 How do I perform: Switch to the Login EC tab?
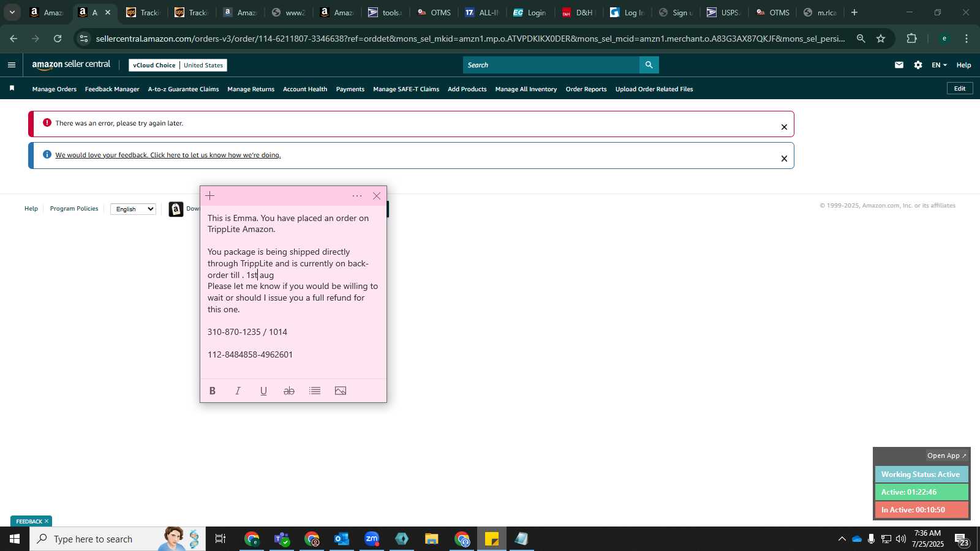tap(530, 12)
